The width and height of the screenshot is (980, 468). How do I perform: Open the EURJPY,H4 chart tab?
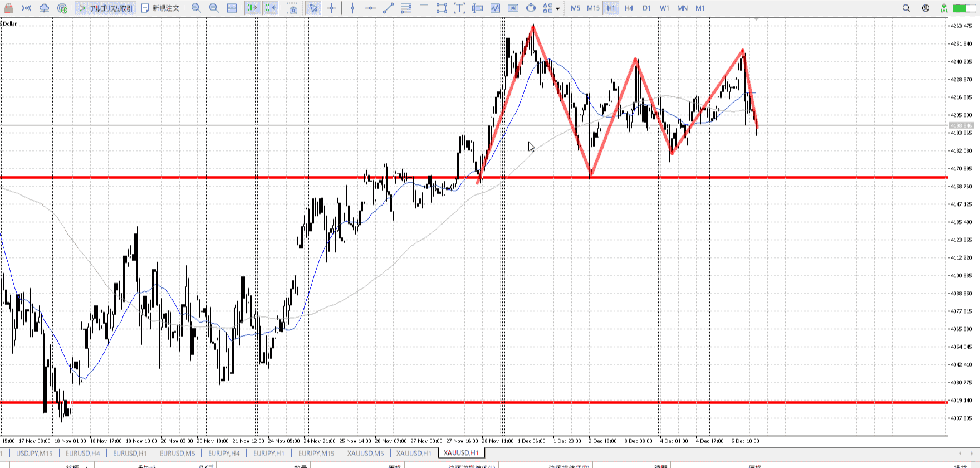[x=224, y=453]
